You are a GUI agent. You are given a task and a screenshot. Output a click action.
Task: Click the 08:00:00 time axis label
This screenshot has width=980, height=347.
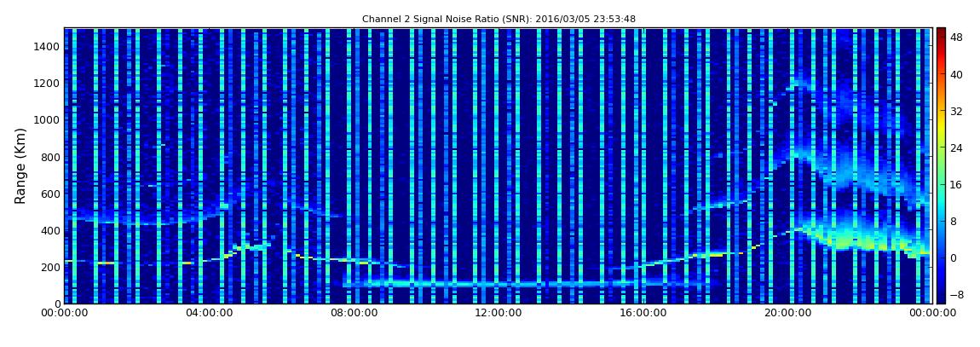[353, 312]
